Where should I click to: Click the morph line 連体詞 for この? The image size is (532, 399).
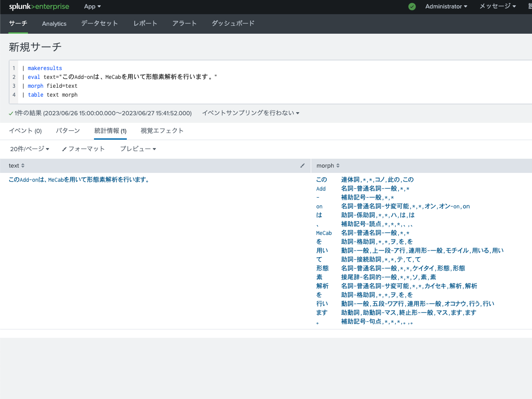coord(365,180)
